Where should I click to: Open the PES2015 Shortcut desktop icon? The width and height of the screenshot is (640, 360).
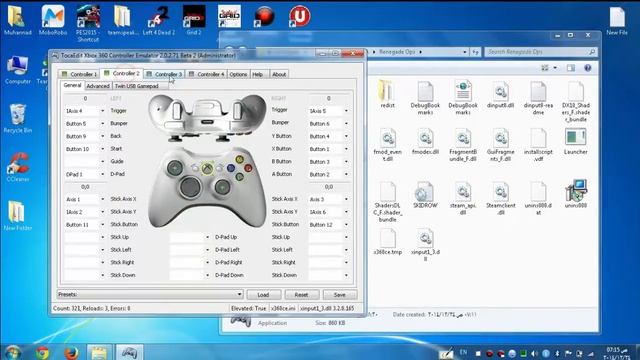(x=88, y=23)
